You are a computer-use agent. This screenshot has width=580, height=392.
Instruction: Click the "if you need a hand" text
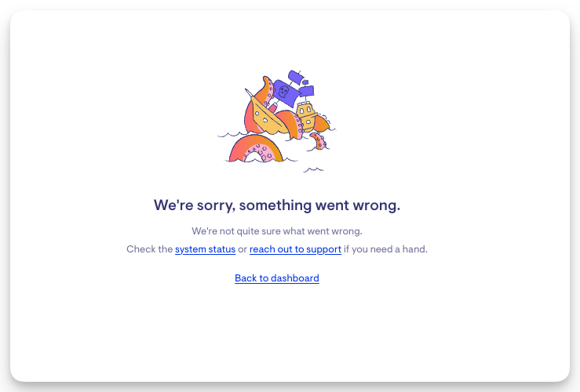[x=385, y=249]
